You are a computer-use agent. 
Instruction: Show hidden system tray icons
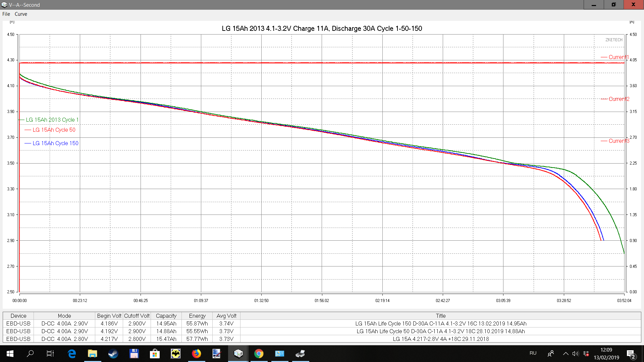(x=566, y=354)
